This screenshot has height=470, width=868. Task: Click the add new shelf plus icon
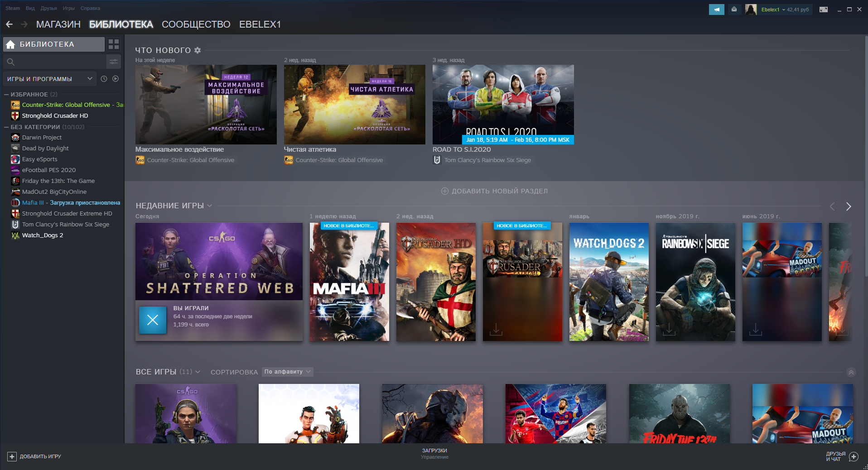[x=445, y=191]
